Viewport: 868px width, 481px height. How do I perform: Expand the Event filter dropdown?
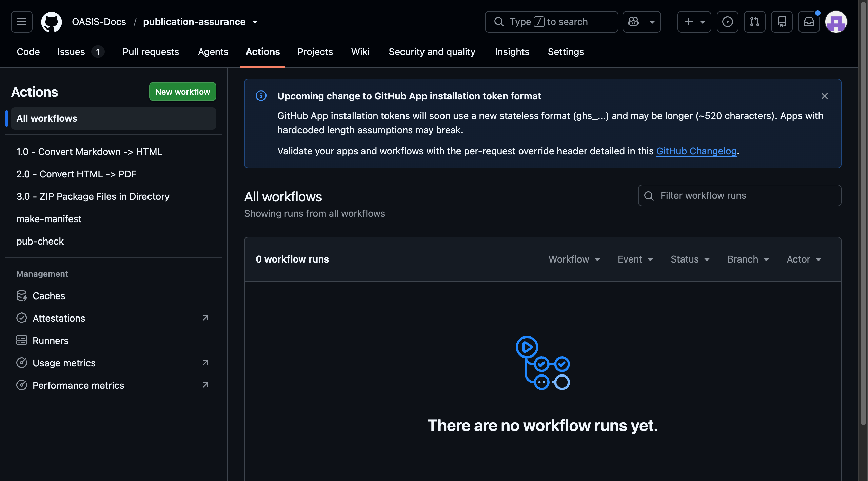coord(635,259)
